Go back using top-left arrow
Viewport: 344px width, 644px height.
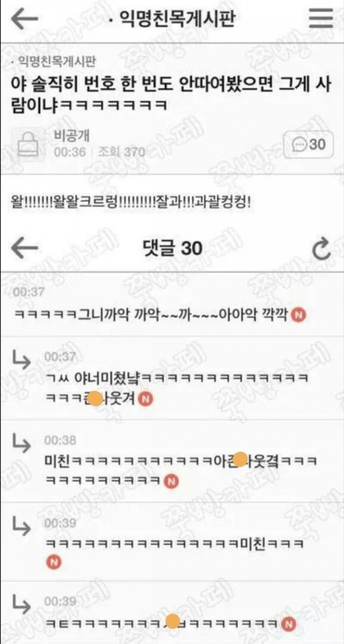coord(24,19)
